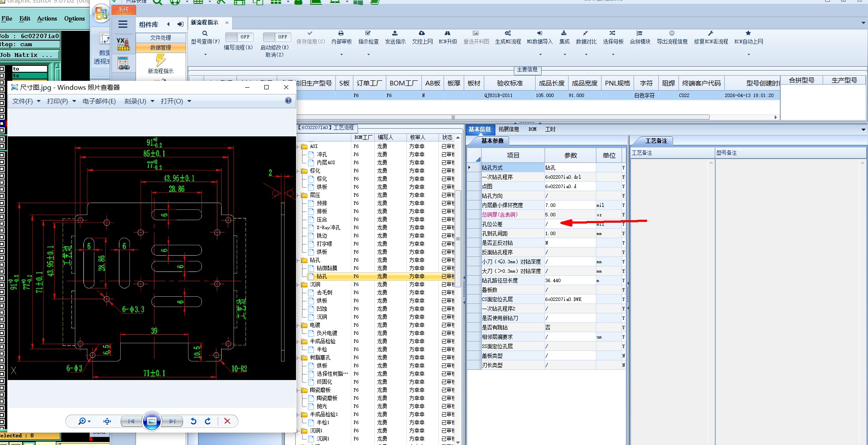Click the 修复ECN丢流程 wrench icon
This screenshot has height=445, width=868.
[x=711, y=33]
